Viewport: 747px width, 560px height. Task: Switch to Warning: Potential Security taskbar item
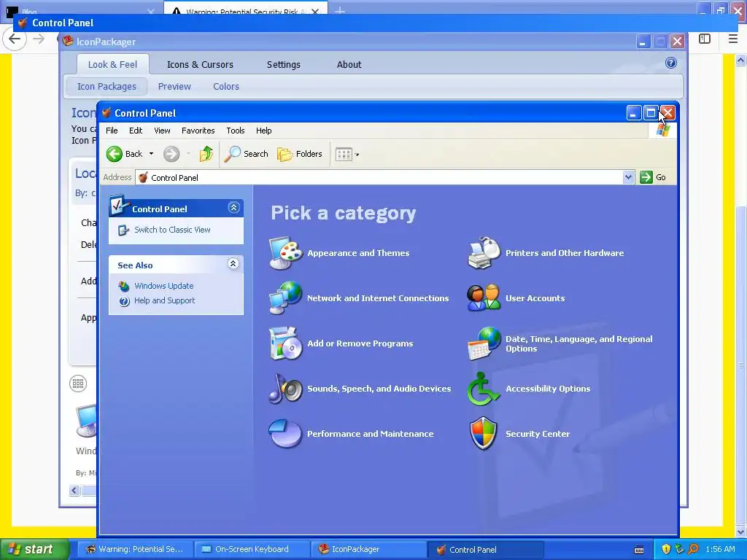click(x=135, y=549)
